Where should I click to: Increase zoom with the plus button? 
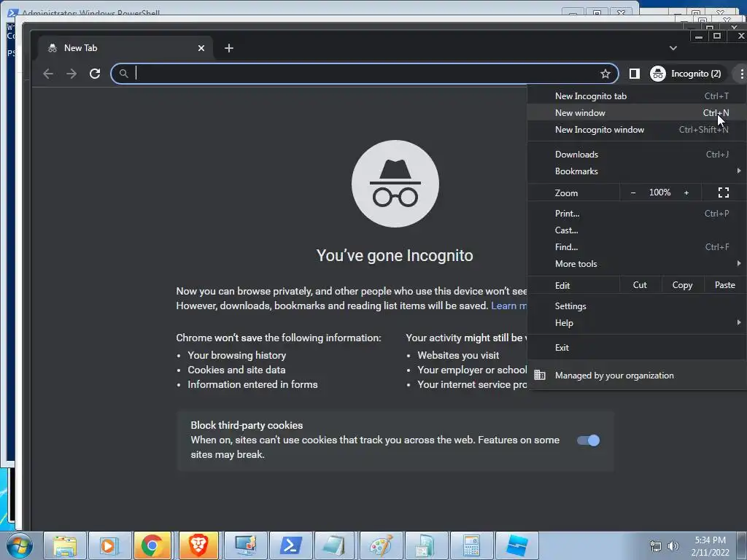click(x=686, y=192)
